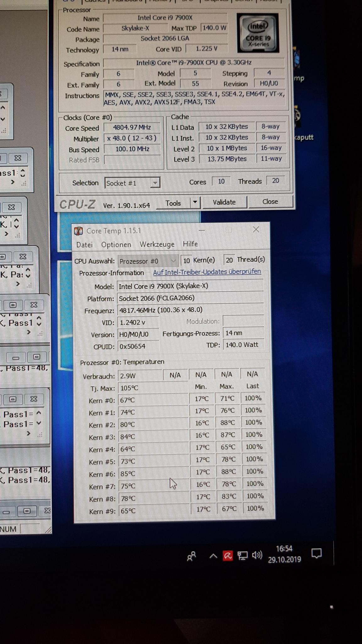Image resolution: width=362 pixels, height=644 pixels.
Task: Open the Prozessor #0 CPU Auswahl dropdown
Action: pyautogui.click(x=148, y=261)
